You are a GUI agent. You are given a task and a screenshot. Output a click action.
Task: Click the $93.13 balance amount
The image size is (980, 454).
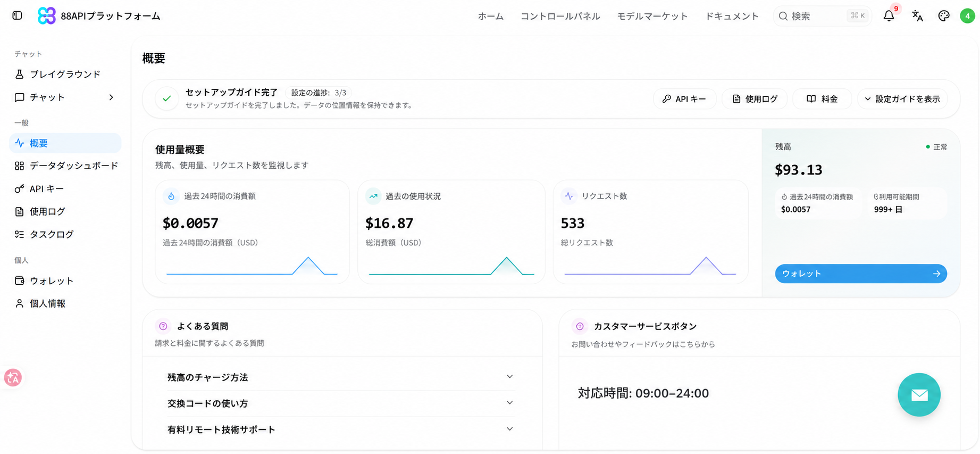coord(799,170)
